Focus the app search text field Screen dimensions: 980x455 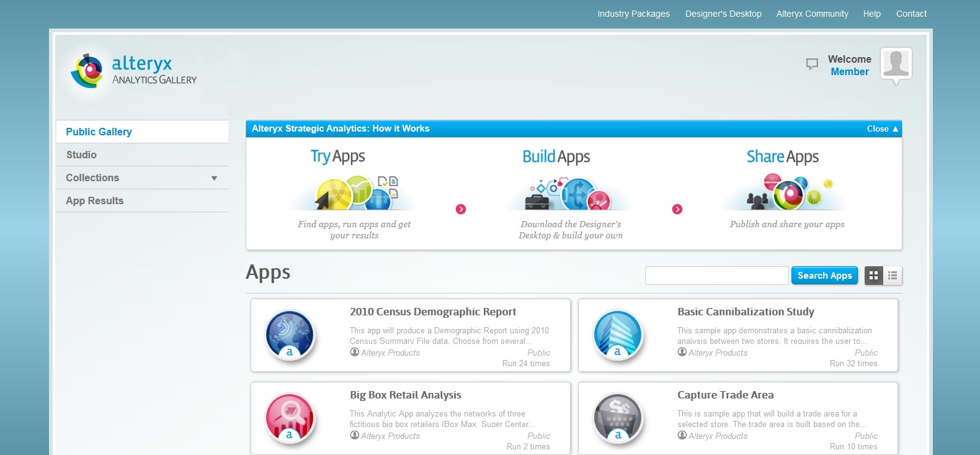[716, 276]
